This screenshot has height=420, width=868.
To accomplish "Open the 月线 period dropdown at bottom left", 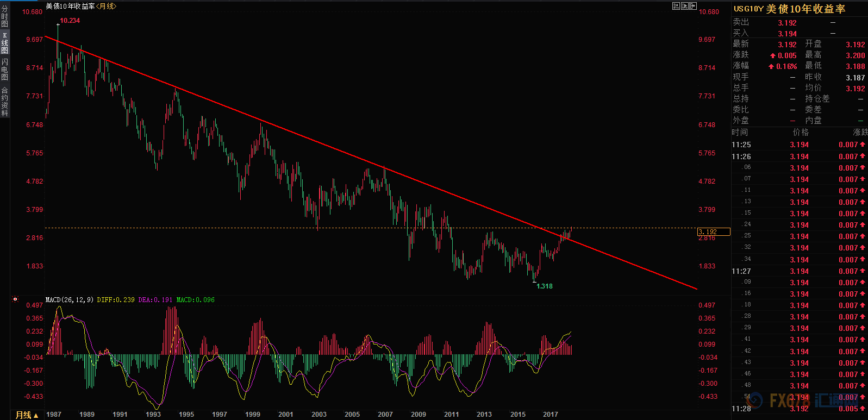I will click(27, 415).
